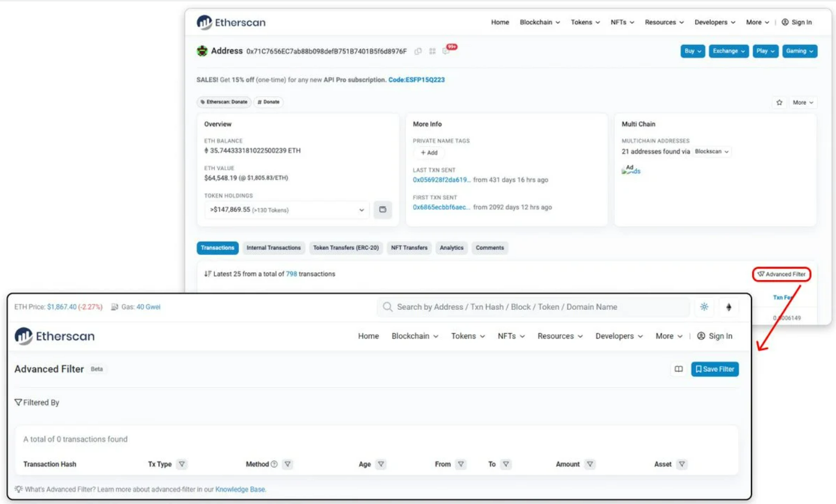Open the Method column filter funnel
836x504 pixels.
click(288, 464)
